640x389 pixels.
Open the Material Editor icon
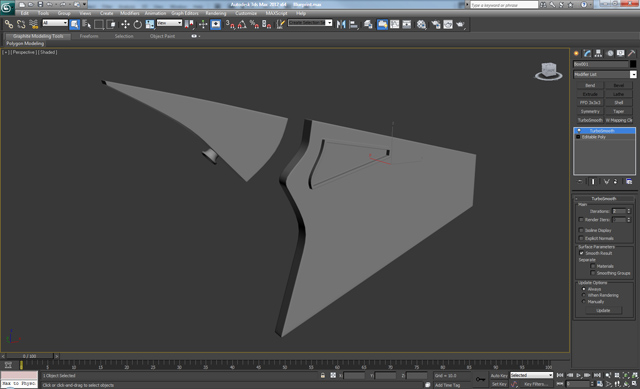coord(422,24)
